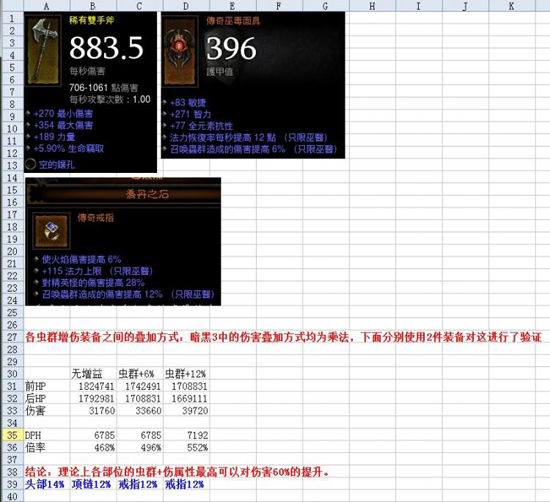Select cell labeled 倍率
Image resolution: width=550 pixels, height=502 pixels.
(47, 447)
